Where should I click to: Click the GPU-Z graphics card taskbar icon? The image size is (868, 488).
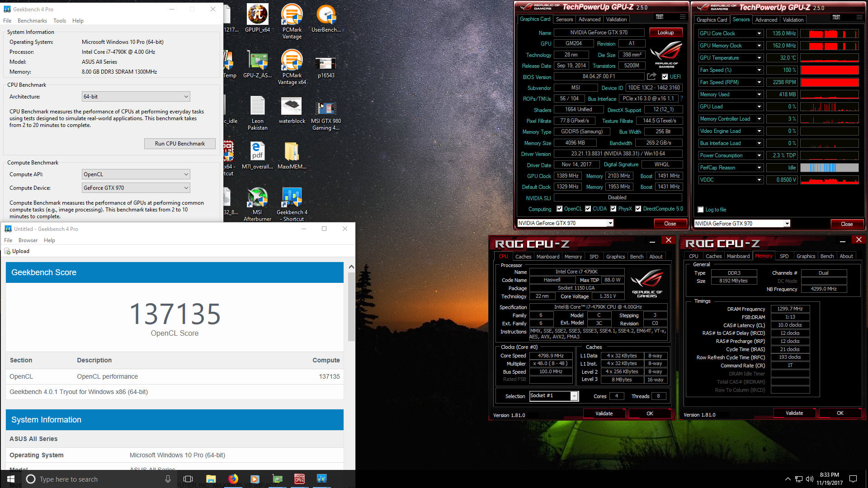click(x=278, y=479)
